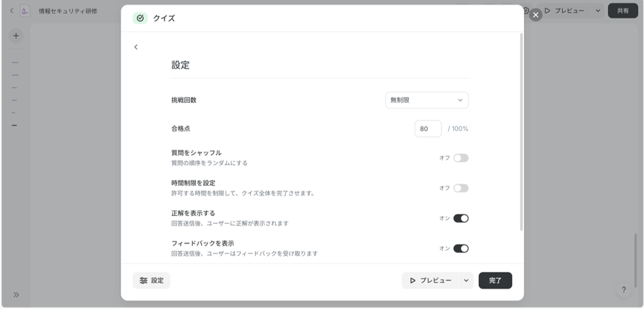
Task: Open the 挑戦回数 dropdown showing 無制限
Action: [426, 100]
